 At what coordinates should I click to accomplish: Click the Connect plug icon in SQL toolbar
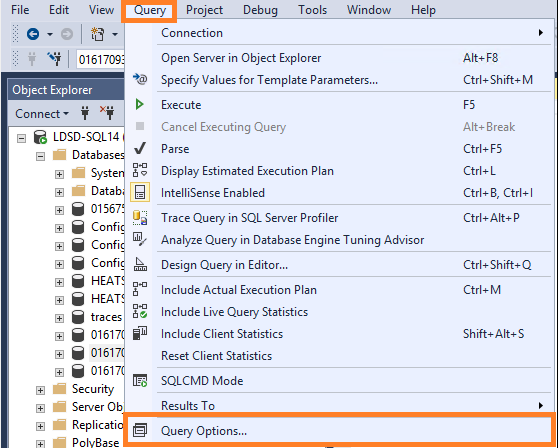tap(32, 59)
